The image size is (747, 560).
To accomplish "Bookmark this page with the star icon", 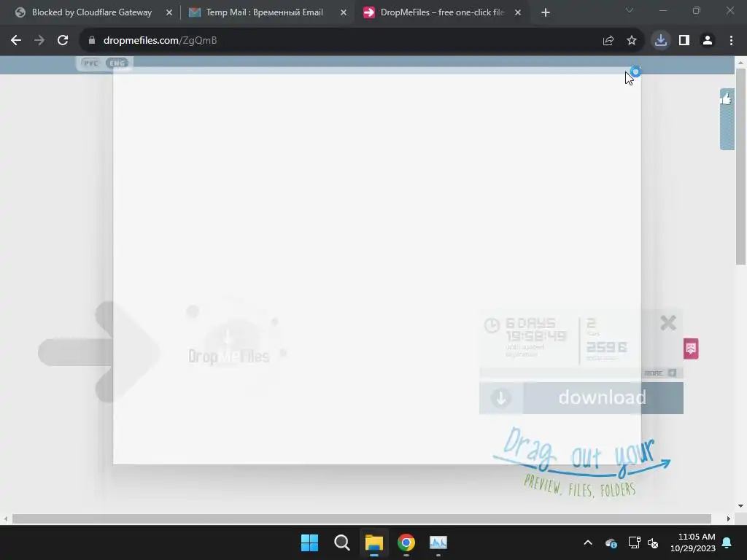I will tap(632, 41).
